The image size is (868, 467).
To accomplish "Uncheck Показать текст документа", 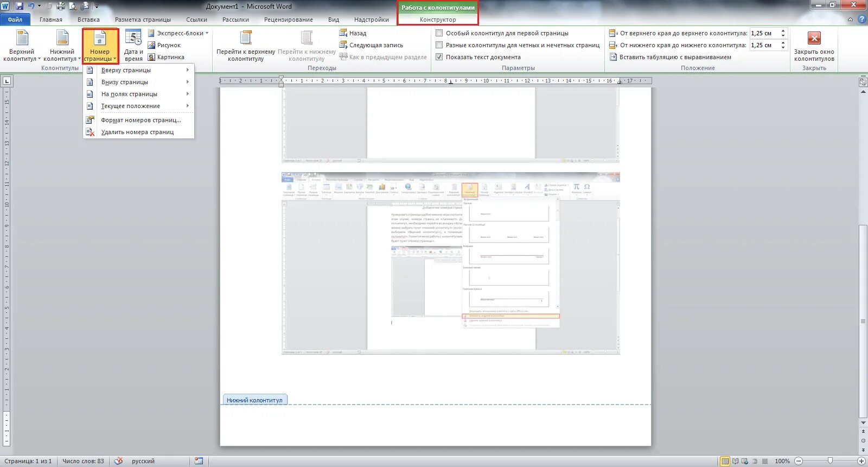I will [x=478, y=57].
